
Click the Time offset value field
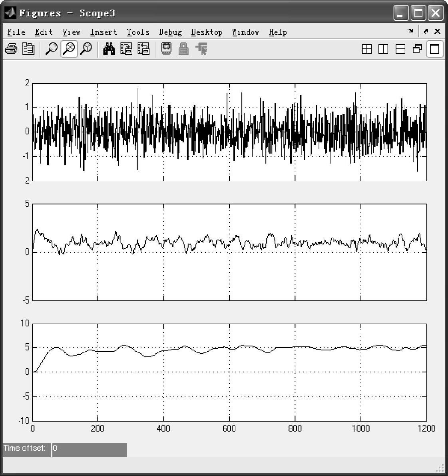point(90,450)
